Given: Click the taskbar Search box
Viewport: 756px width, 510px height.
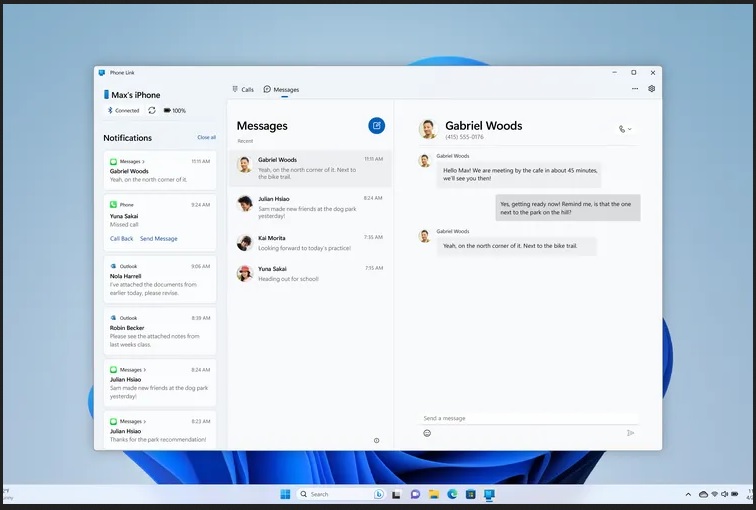Looking at the screenshot, I should pos(339,494).
